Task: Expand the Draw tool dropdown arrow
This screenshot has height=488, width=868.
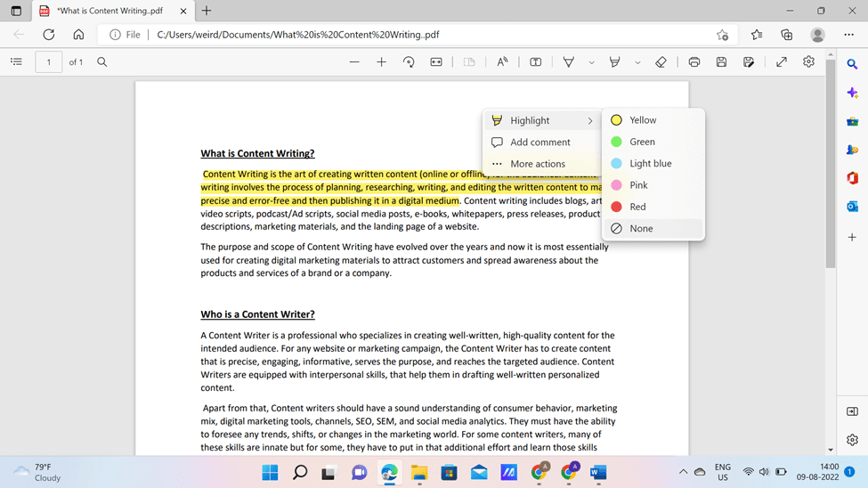Action: (x=591, y=62)
